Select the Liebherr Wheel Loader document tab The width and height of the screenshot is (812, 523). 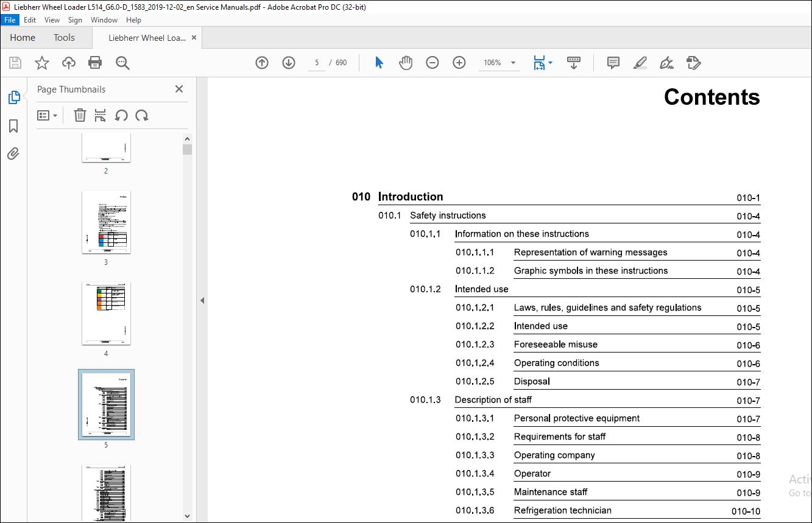tap(147, 38)
